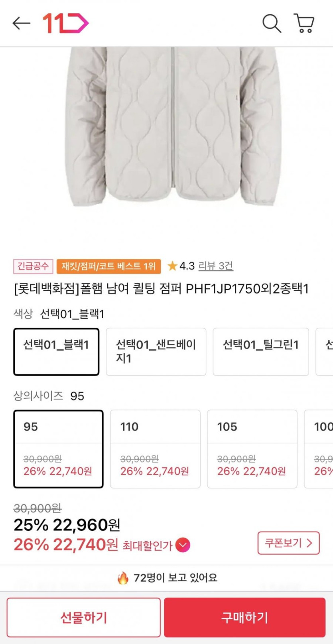Tap the 긴급공수 badge
Screen dimensions: 333x644
pyautogui.click(x=33, y=266)
